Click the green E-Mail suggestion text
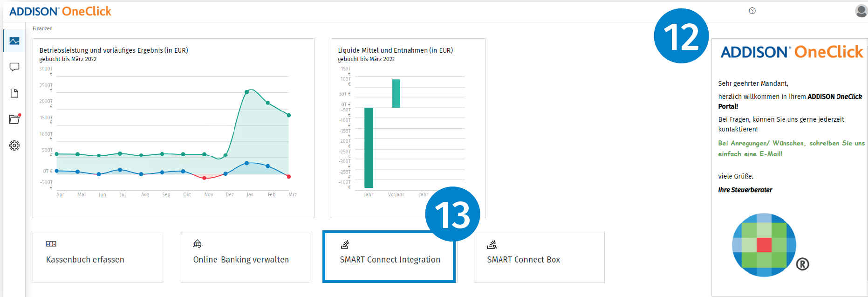This screenshot has width=868, height=297. 791,149
